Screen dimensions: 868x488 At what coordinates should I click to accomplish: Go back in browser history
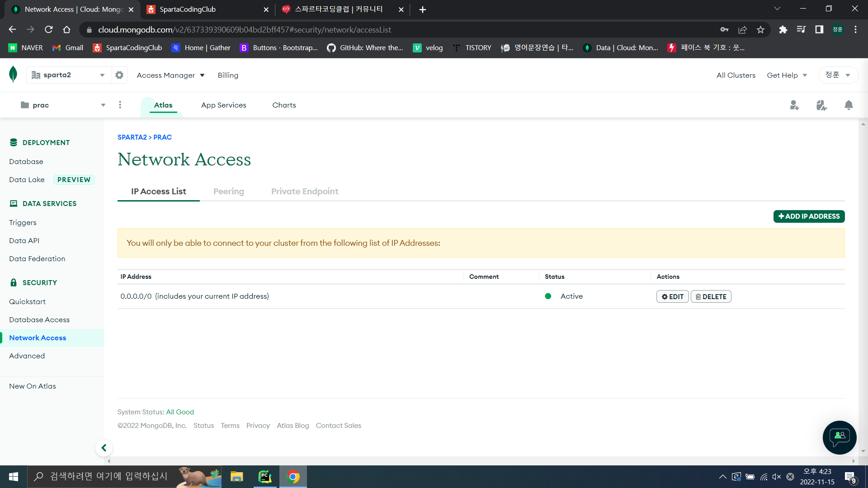[x=12, y=30]
